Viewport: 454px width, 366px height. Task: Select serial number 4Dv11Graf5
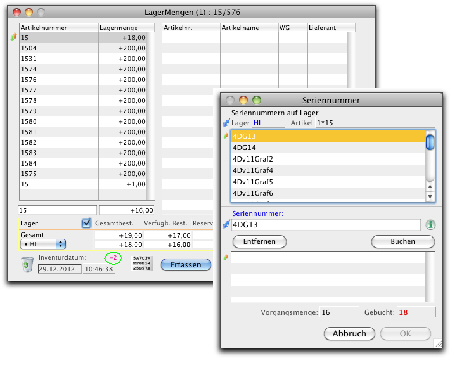point(328,182)
